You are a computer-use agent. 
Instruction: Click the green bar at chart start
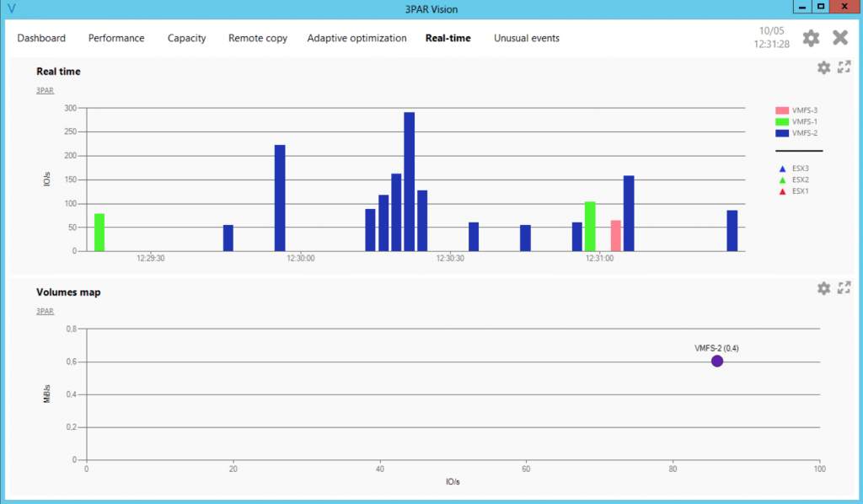pyautogui.click(x=99, y=232)
